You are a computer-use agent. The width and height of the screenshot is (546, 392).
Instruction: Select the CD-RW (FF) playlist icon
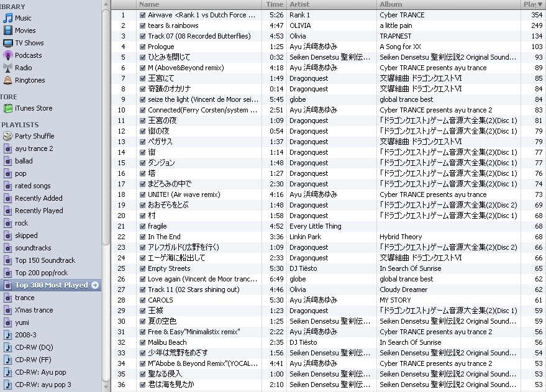pyautogui.click(x=7, y=360)
